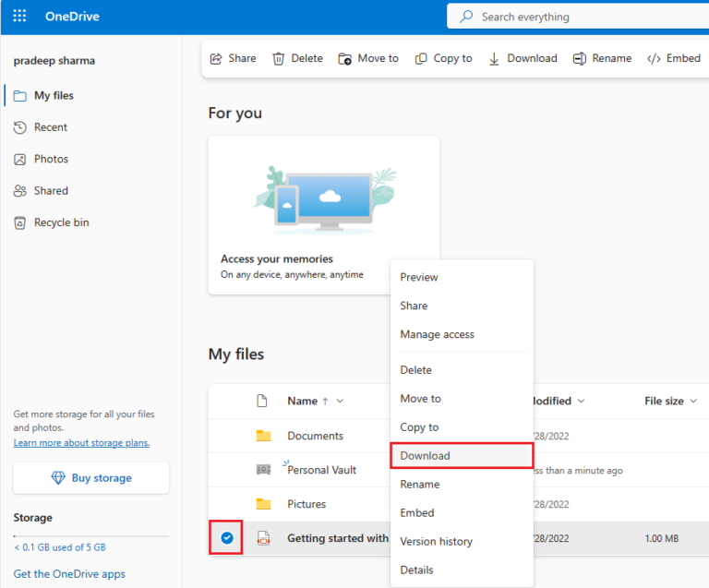Expand the Modified column dropdown chevron
Viewport: 709px width, 588px height.
click(582, 401)
